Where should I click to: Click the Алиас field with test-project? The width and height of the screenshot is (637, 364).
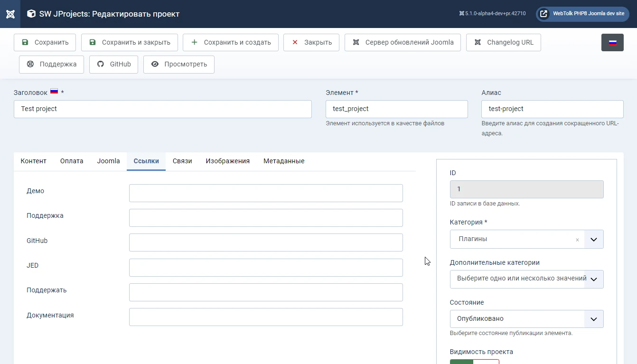pos(553,109)
